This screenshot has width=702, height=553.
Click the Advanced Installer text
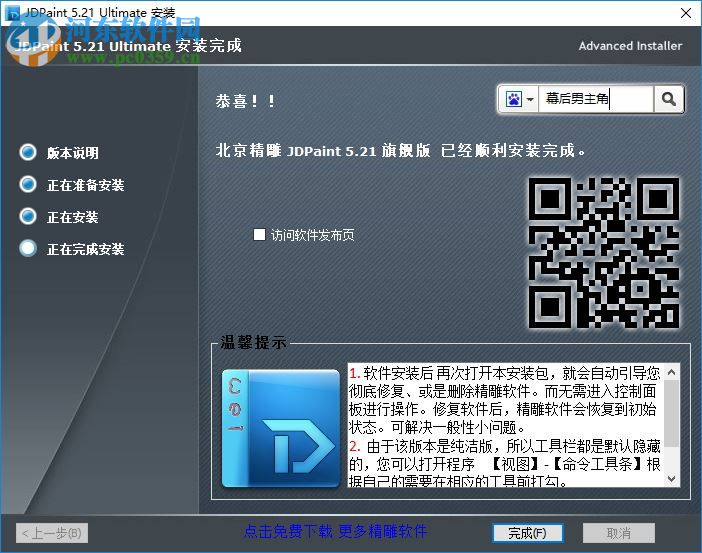(630, 46)
